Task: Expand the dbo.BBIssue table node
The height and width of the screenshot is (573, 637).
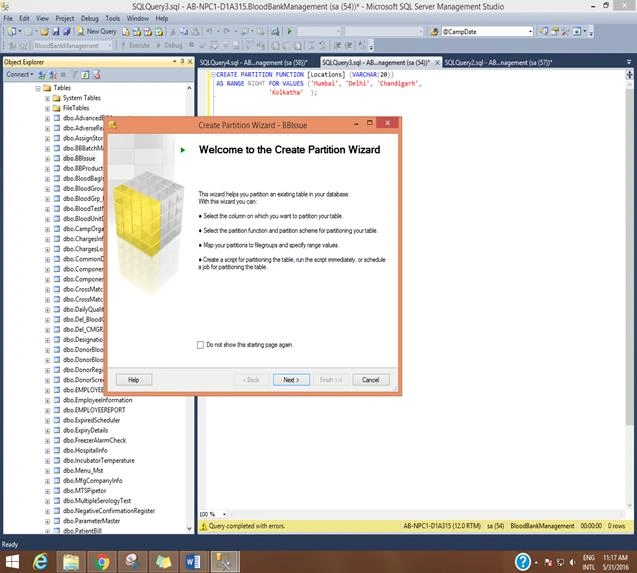Action: point(47,159)
